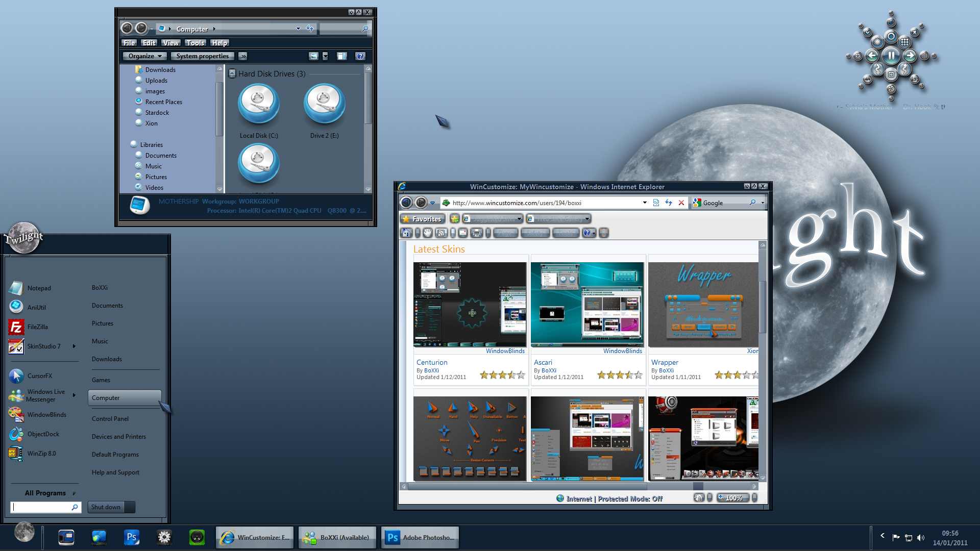Open explorer Help question mark icon
This screenshot has width=980, height=551.
pyautogui.click(x=360, y=56)
